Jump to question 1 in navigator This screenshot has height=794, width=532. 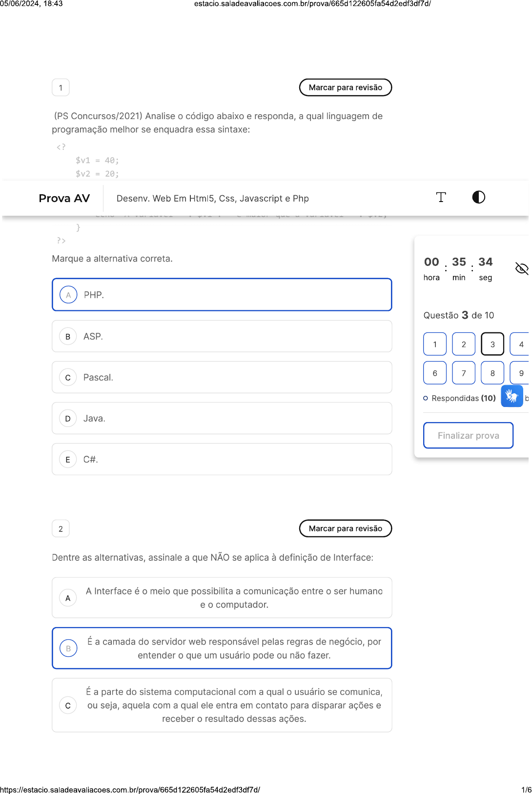[x=435, y=344]
